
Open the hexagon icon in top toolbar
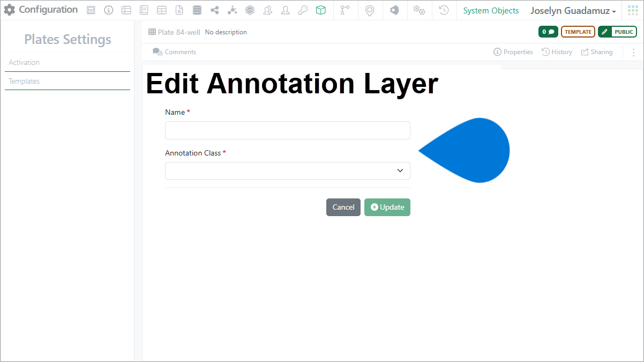(250, 10)
